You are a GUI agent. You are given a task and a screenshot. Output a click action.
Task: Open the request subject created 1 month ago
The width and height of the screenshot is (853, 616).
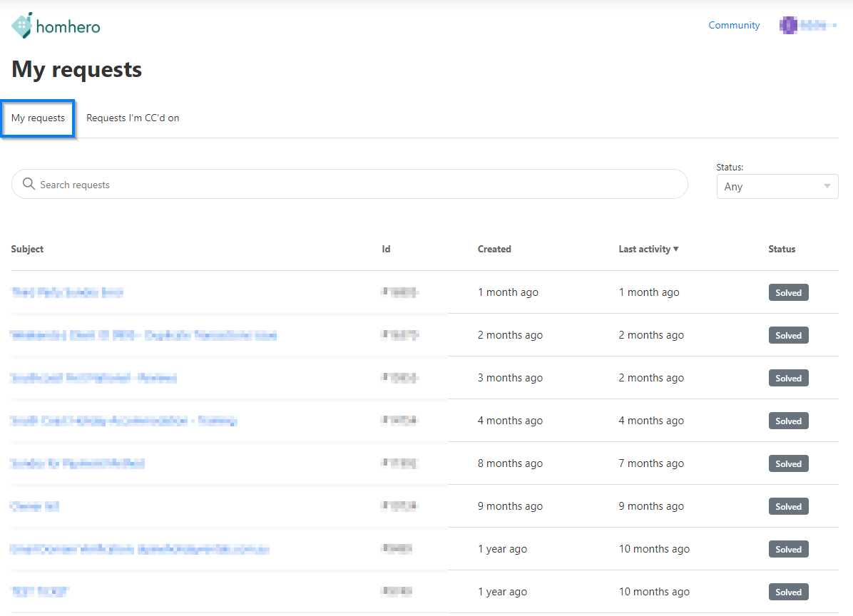[x=67, y=292]
